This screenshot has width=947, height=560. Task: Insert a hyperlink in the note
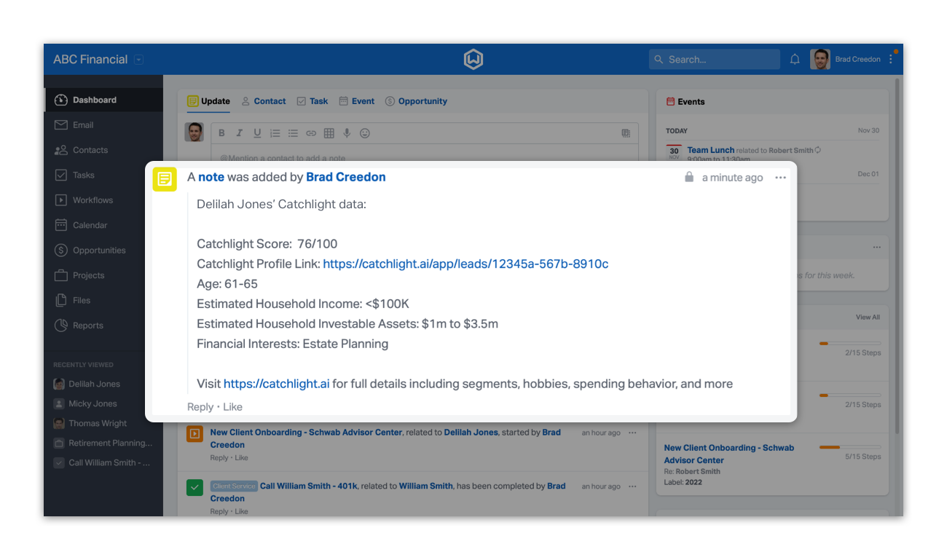311,133
